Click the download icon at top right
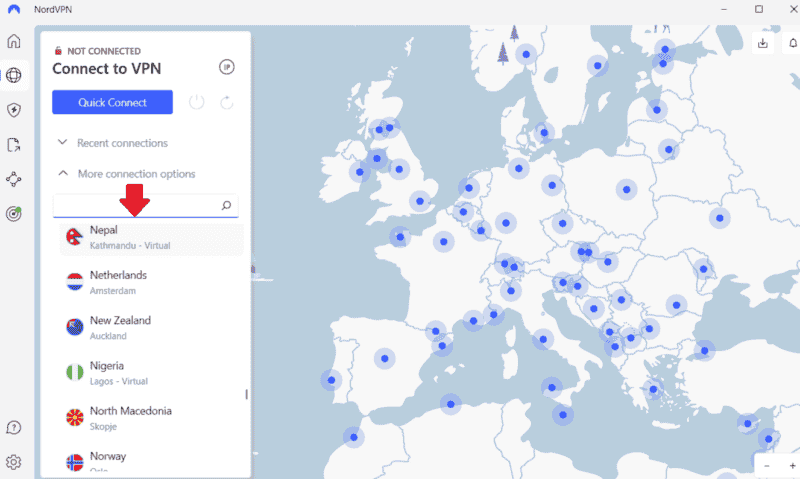Image resolution: width=800 pixels, height=479 pixels. [x=763, y=43]
